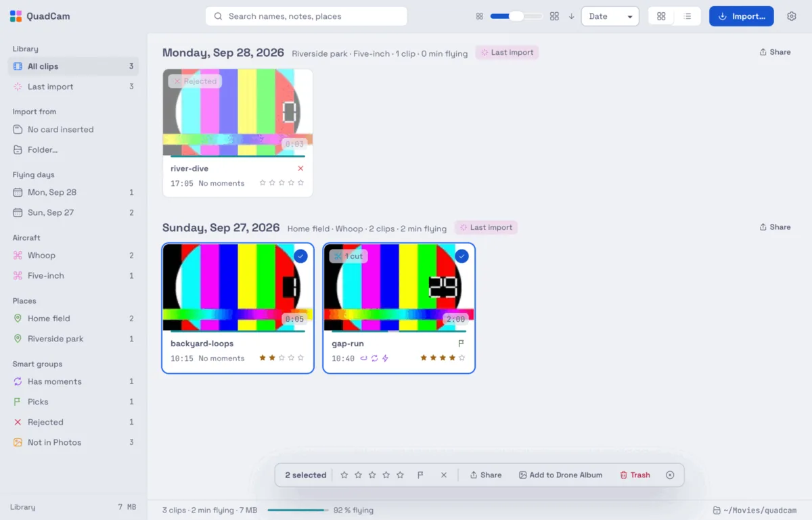Click the All clips film icon
This screenshot has width=812, height=520.
(18, 66)
